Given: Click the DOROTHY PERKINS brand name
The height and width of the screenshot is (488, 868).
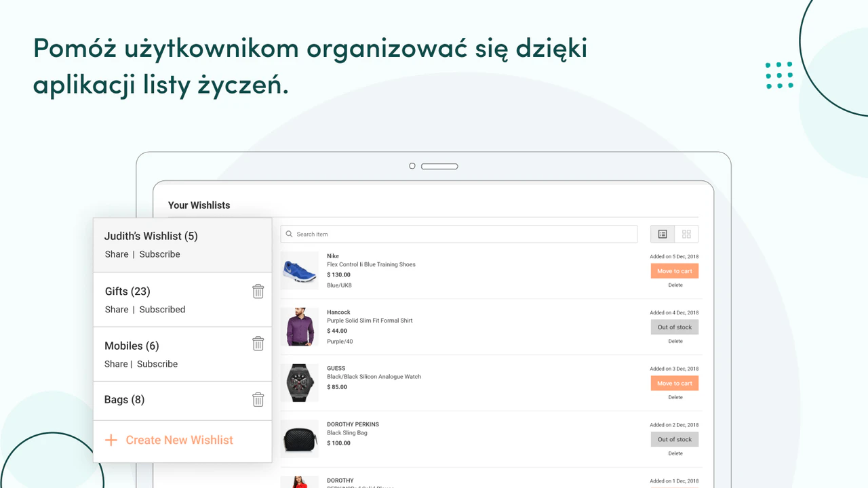Looking at the screenshot, I should (353, 424).
